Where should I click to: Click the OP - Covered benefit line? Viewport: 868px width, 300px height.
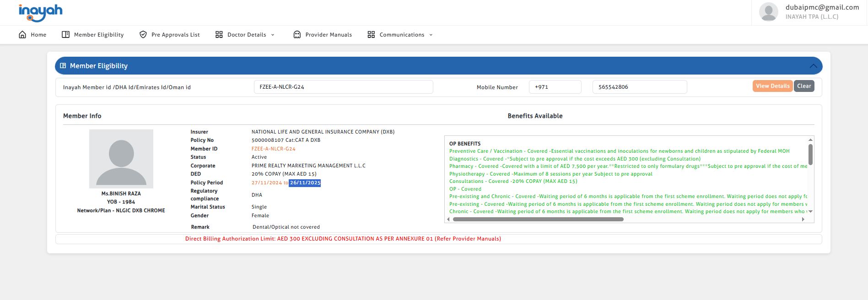pos(465,189)
